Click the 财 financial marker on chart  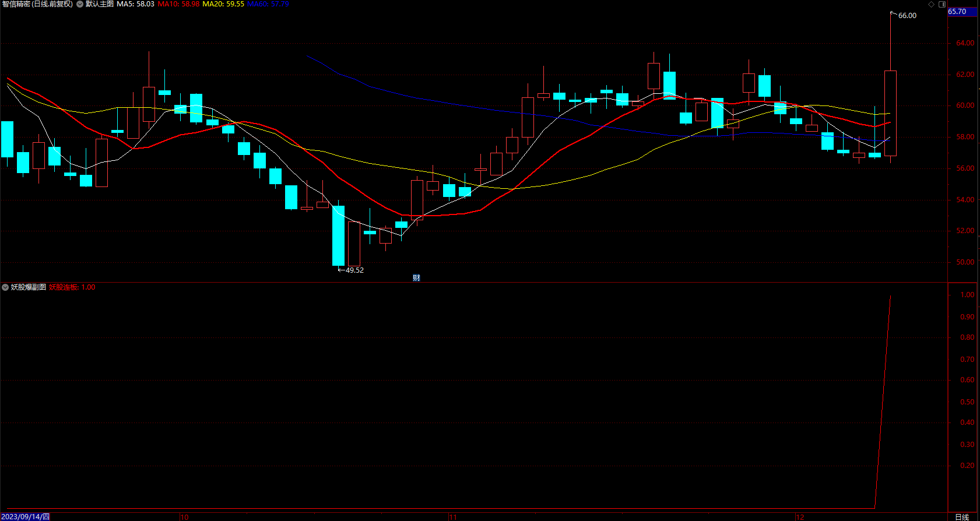coord(416,278)
